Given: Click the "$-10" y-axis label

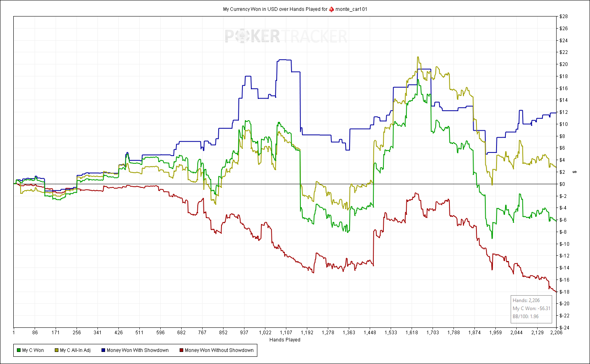Looking at the screenshot, I should [564, 244].
